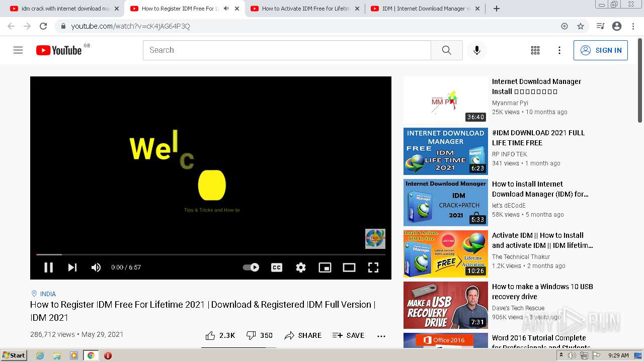Click the channel watermark in the video
Viewport: 644px width, 362px height.
375,239
